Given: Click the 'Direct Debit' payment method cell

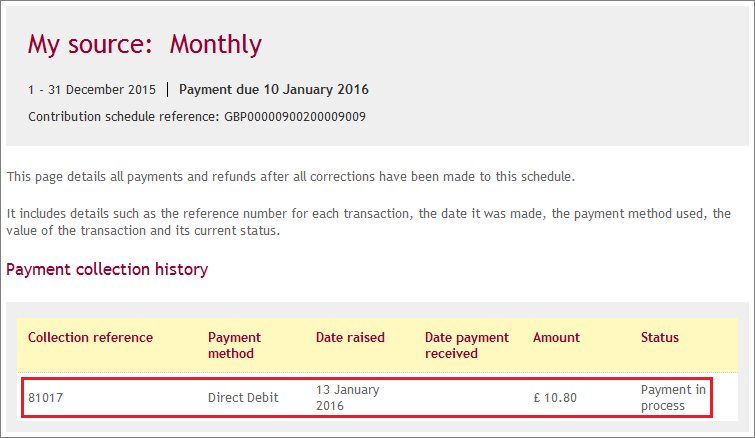Looking at the screenshot, I should (243, 398).
